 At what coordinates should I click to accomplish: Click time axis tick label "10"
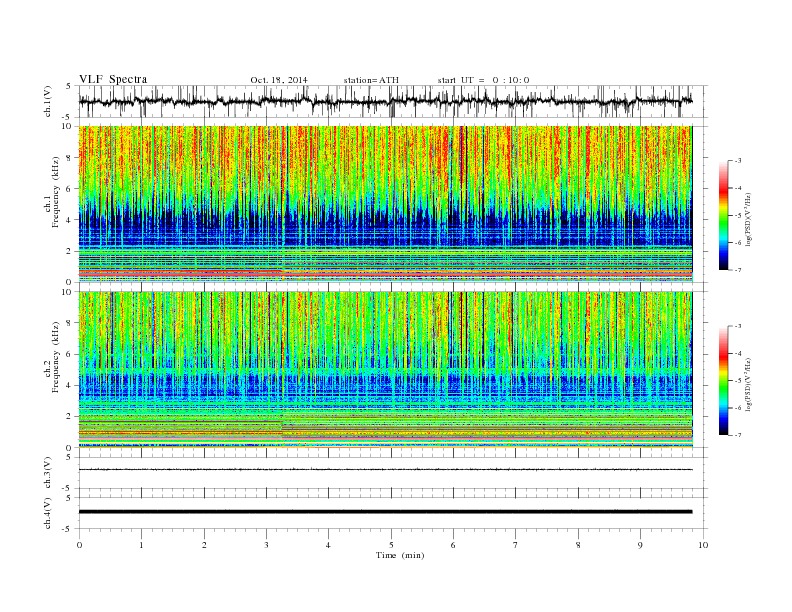click(x=703, y=545)
